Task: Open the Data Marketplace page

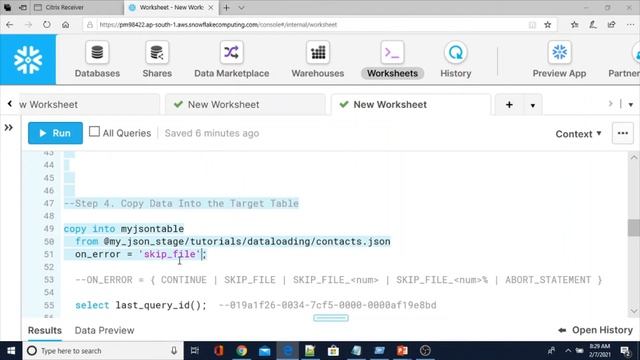Action: (x=231, y=60)
